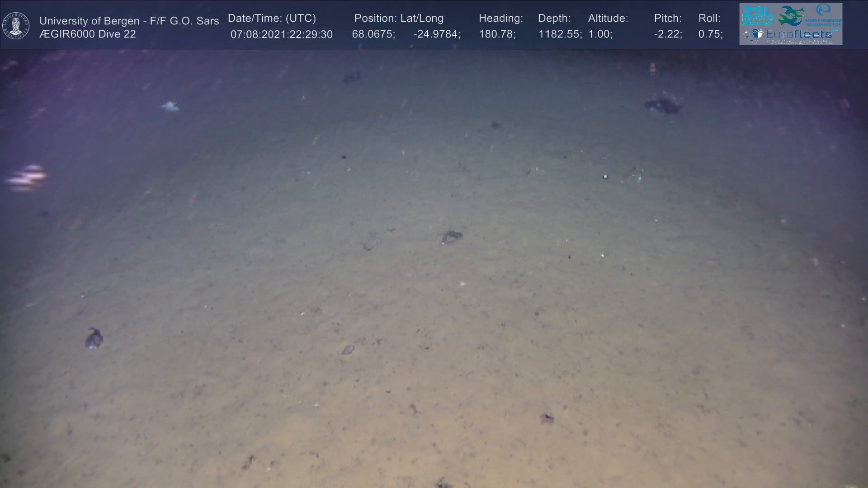The width and height of the screenshot is (868, 488).
Task: Click the green and blue fish logo
Action: coord(791,15)
